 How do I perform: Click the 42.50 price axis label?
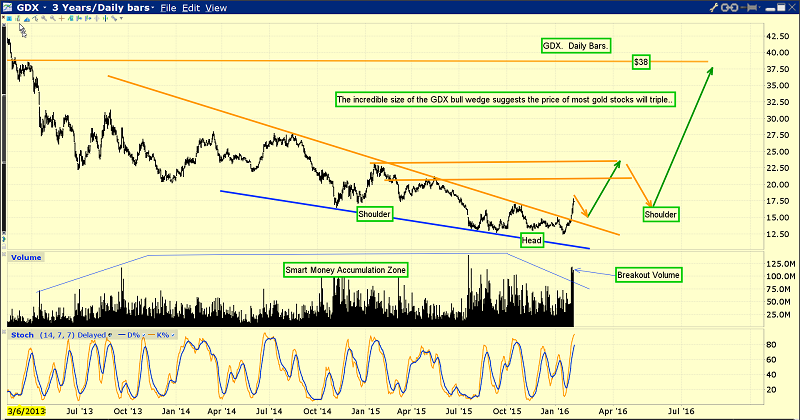click(x=778, y=36)
